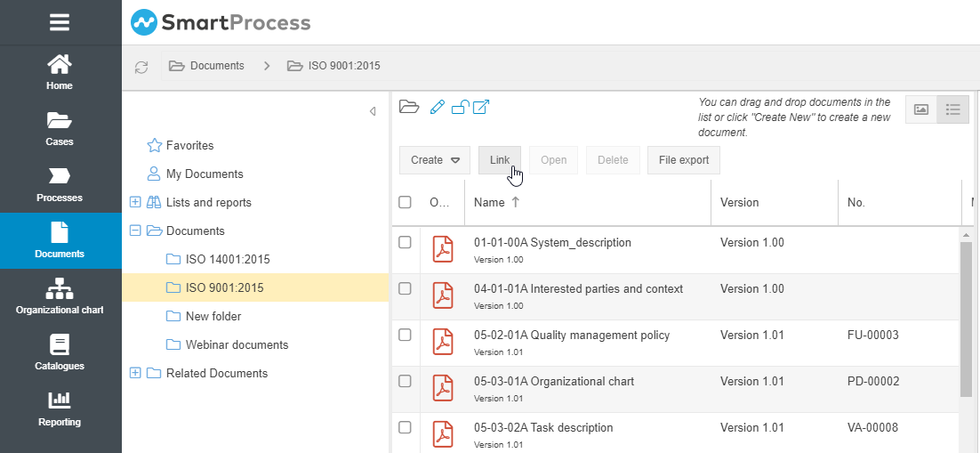This screenshot has width=980, height=453.
Task: Select checkbox for Organizational chart document
Action: pyautogui.click(x=405, y=381)
